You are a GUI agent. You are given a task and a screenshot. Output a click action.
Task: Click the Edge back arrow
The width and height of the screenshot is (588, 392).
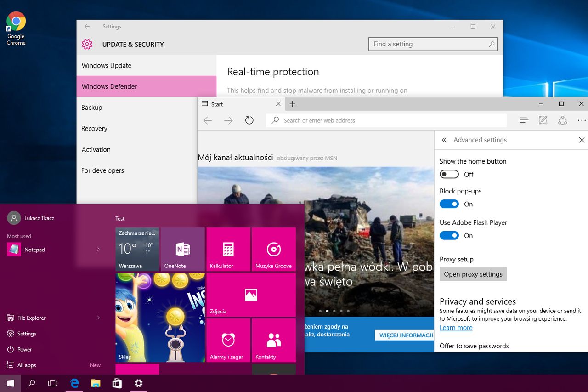pyautogui.click(x=208, y=120)
